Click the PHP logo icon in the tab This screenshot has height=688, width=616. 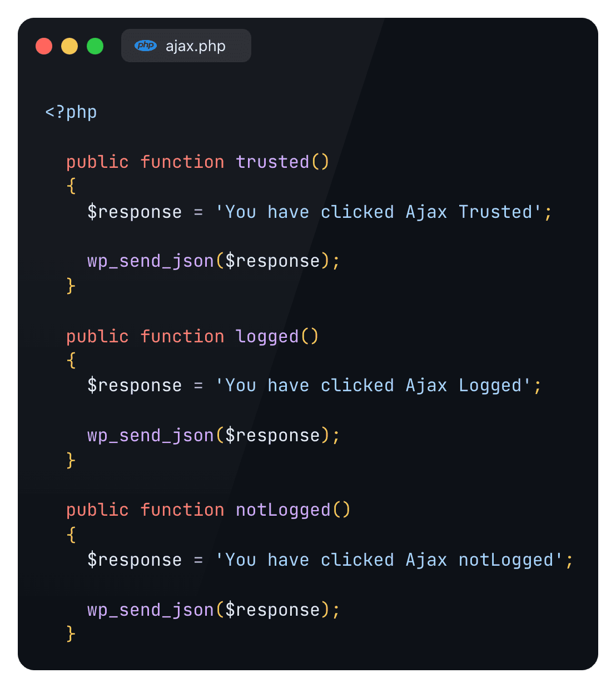pyautogui.click(x=146, y=46)
